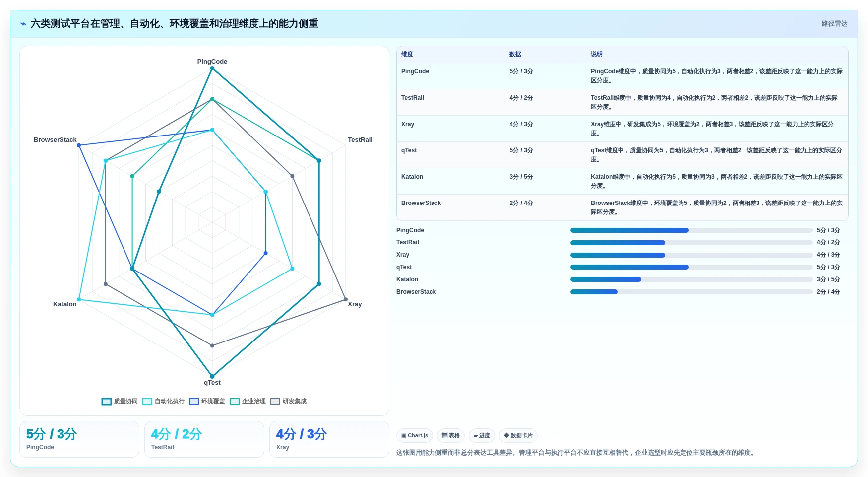
Task: Select the qTest table row name
Action: coord(409,150)
